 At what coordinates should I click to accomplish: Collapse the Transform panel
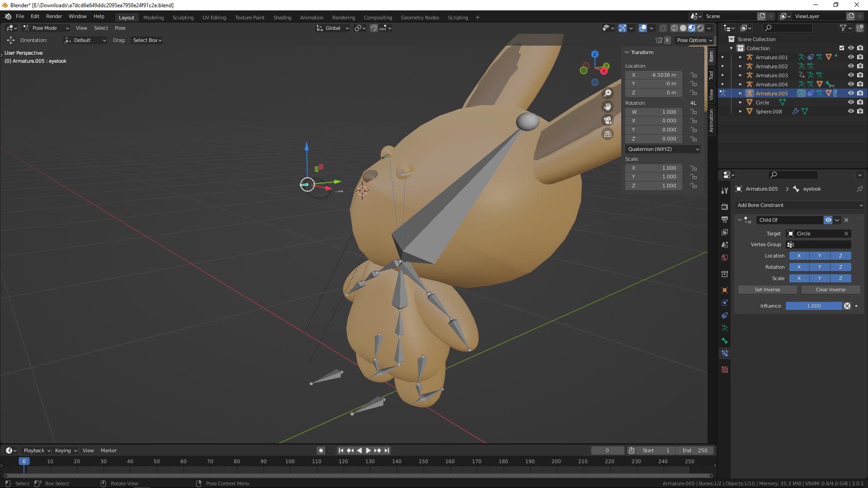pyautogui.click(x=627, y=52)
